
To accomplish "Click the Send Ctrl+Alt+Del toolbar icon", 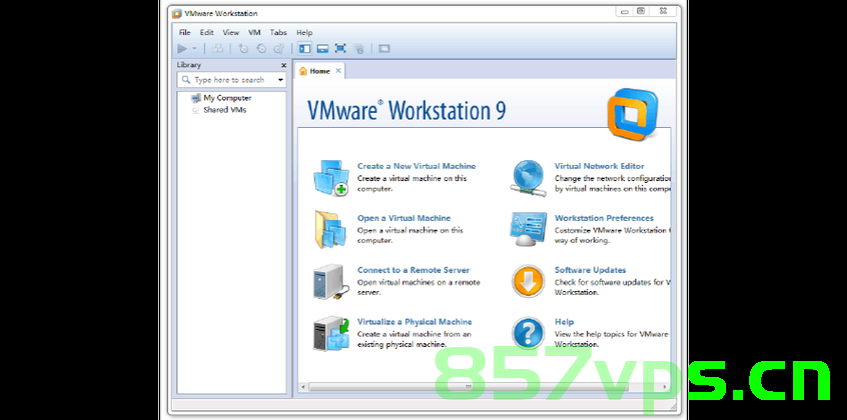I will pyautogui.click(x=217, y=49).
